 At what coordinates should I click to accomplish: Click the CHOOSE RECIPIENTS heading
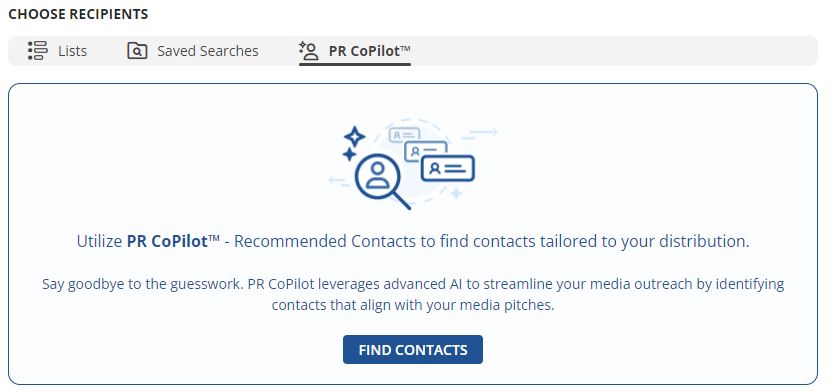pos(78,14)
